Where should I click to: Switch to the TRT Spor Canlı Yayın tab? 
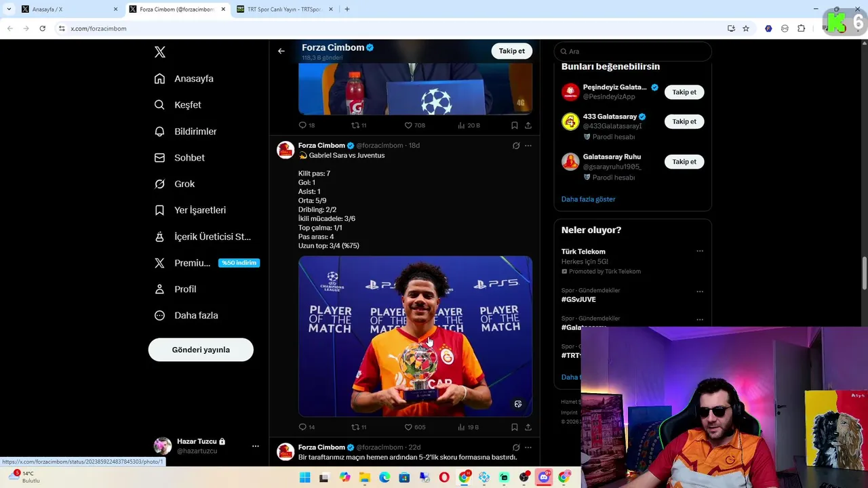283,9
